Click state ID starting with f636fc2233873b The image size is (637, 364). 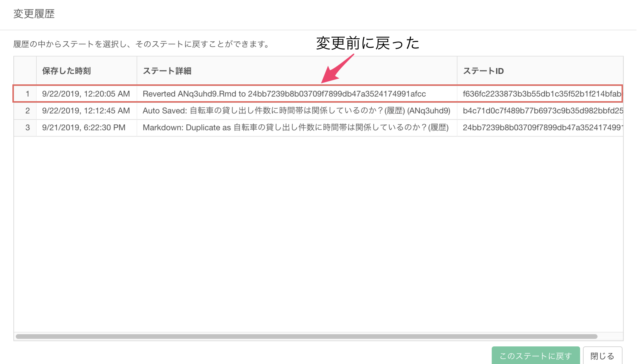pyautogui.click(x=542, y=94)
